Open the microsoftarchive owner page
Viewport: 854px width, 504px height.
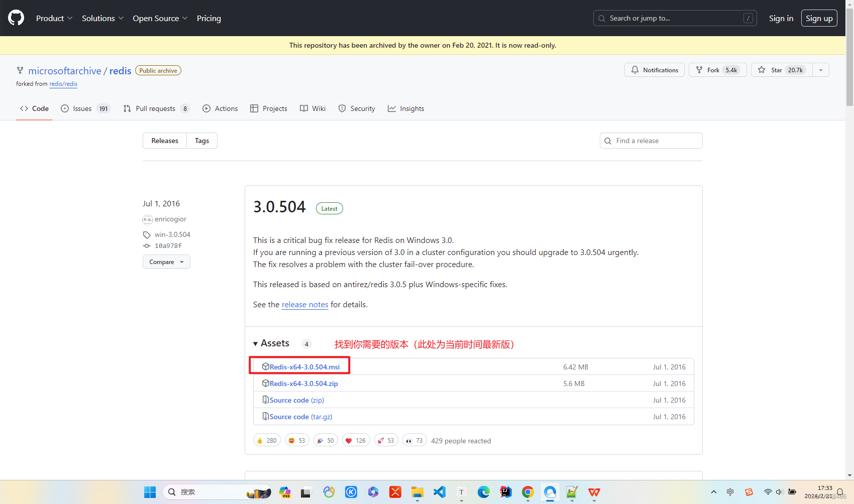[65, 71]
